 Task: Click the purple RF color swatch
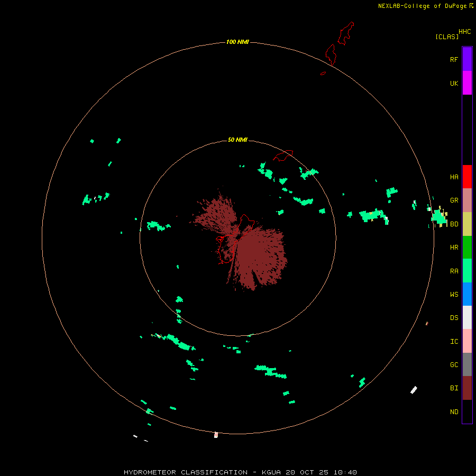(467, 59)
